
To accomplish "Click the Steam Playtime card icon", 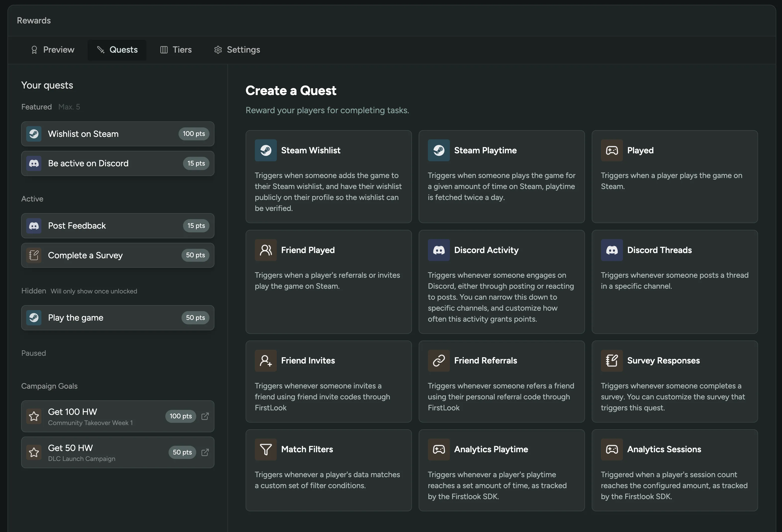I will tap(439, 150).
